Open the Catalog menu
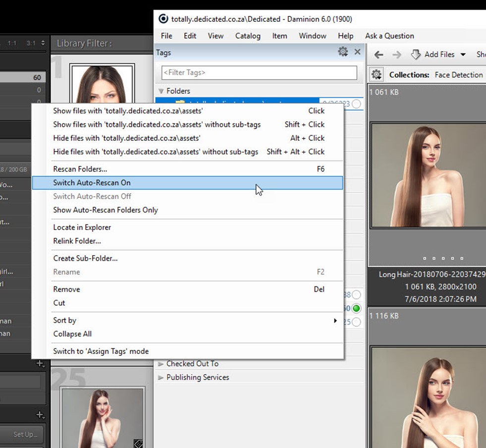Viewport: 486px width, 448px height. coord(248,36)
